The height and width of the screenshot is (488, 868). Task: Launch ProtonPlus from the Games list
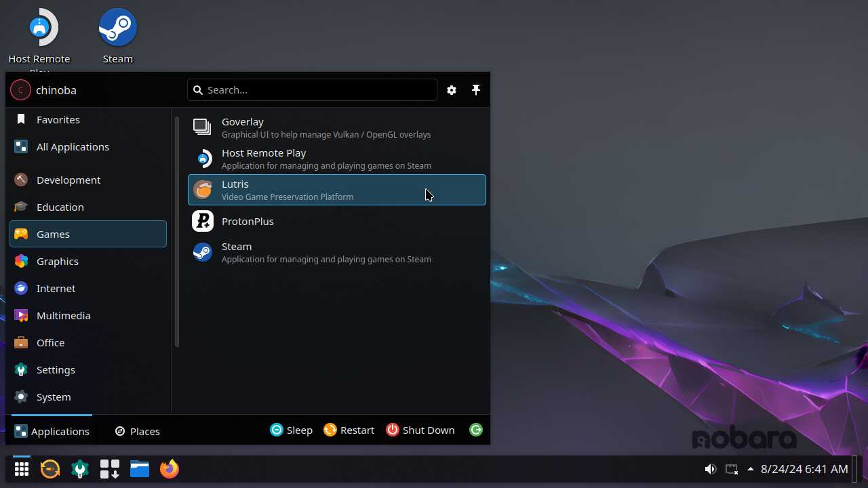click(x=337, y=221)
